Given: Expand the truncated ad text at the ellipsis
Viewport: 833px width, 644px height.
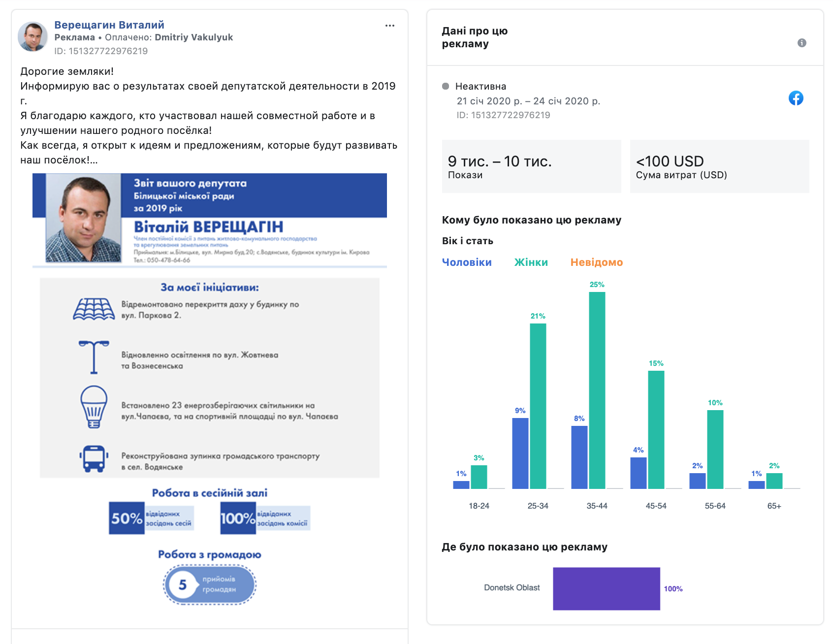Looking at the screenshot, I should click(94, 161).
